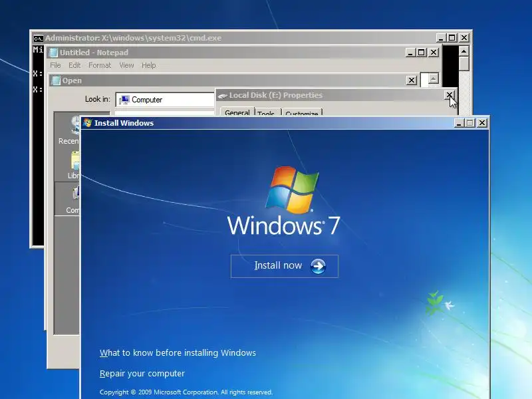Click Notepad text area scroll up arrow
This screenshot has height=399, width=532.
tap(433, 78)
